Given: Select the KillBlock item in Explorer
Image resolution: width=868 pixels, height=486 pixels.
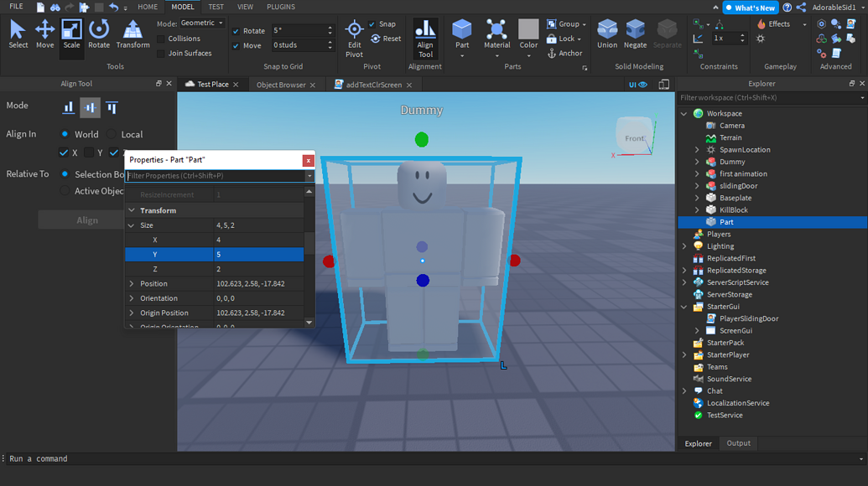Looking at the screenshot, I should tap(734, 210).
